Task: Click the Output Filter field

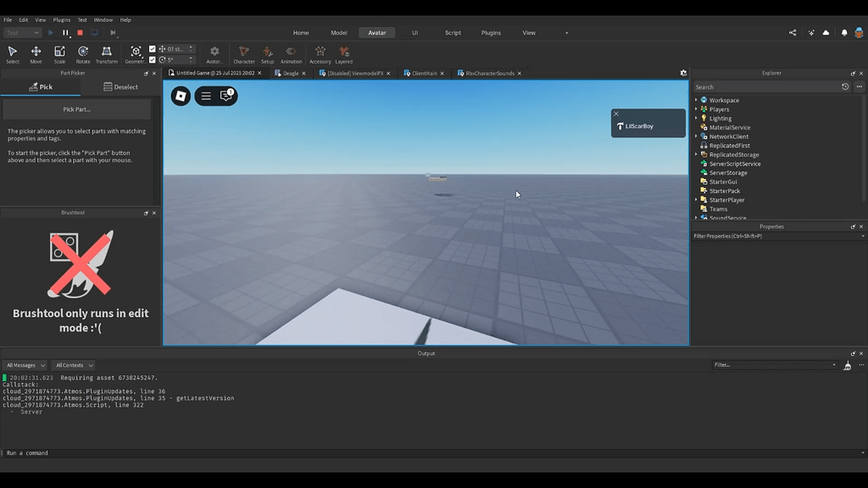Action: point(774,365)
